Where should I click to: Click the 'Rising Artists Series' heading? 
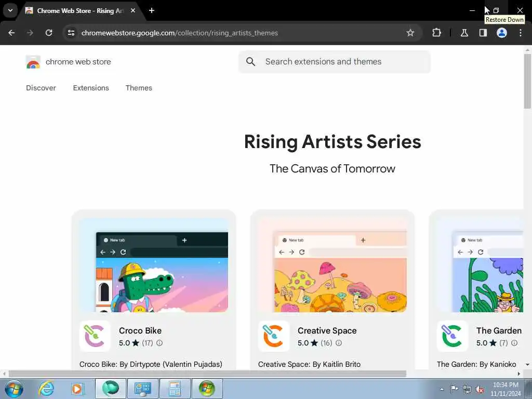pos(332,141)
